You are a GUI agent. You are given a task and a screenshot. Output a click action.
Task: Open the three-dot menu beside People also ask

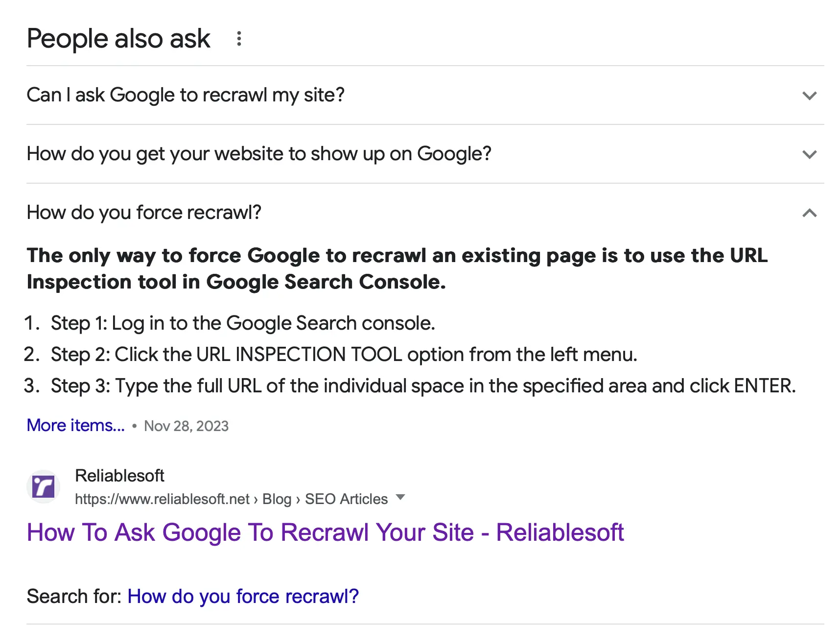click(239, 39)
